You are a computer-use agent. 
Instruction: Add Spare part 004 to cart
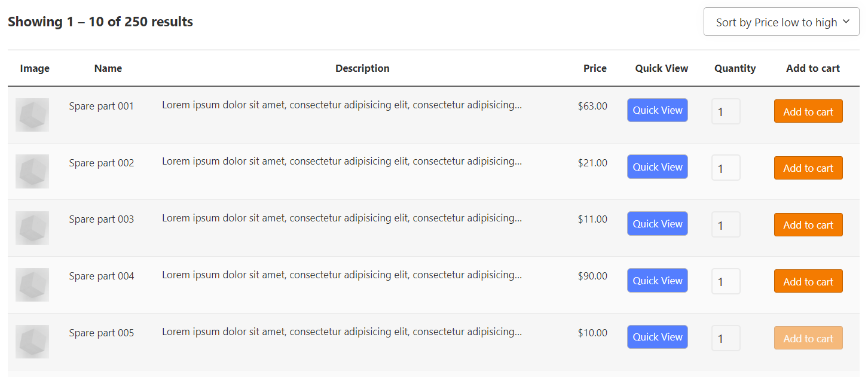coord(808,281)
